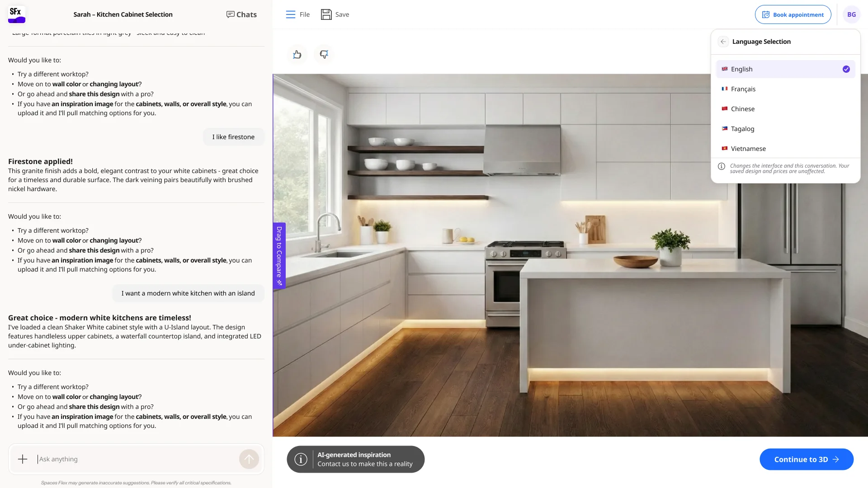Open the Chats panel

[241, 14]
